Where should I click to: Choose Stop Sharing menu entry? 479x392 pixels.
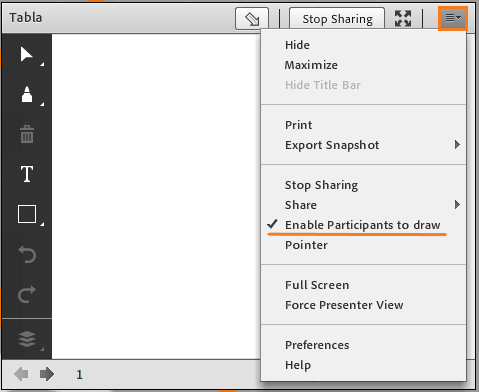(363, 185)
